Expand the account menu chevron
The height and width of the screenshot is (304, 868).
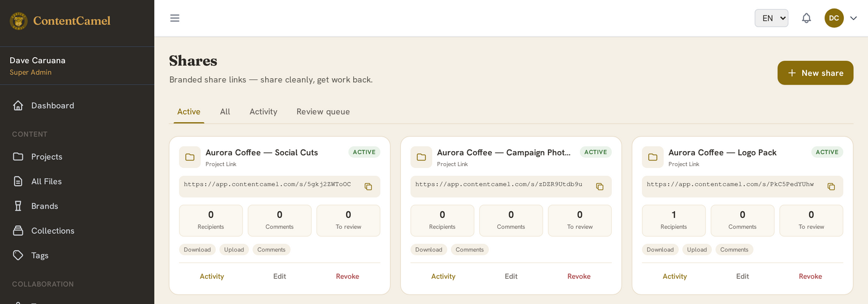[854, 18]
